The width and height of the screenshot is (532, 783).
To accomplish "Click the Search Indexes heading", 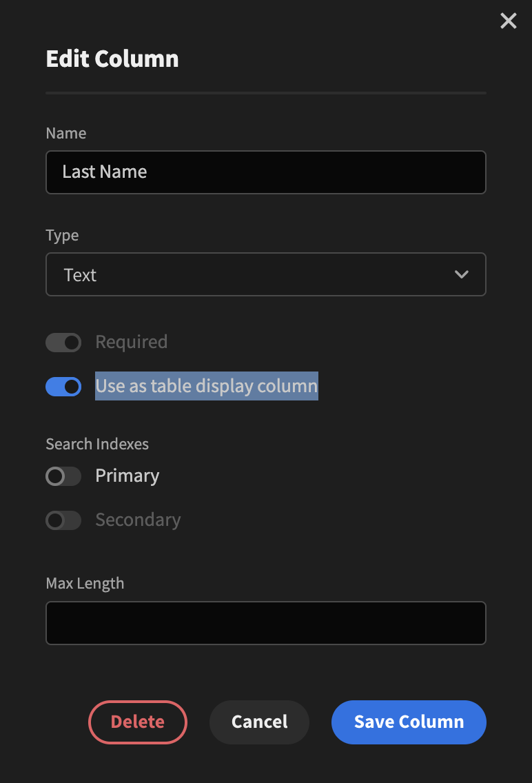I will click(97, 444).
